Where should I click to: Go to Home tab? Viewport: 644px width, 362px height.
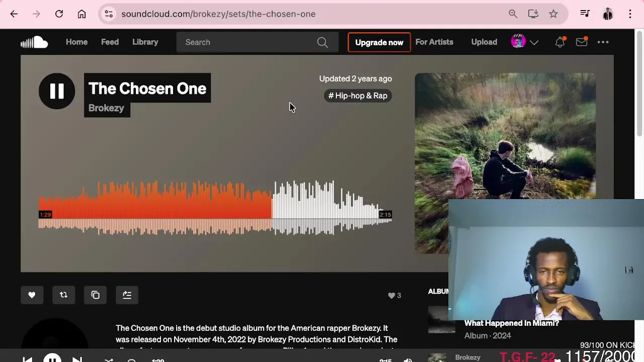(x=76, y=42)
